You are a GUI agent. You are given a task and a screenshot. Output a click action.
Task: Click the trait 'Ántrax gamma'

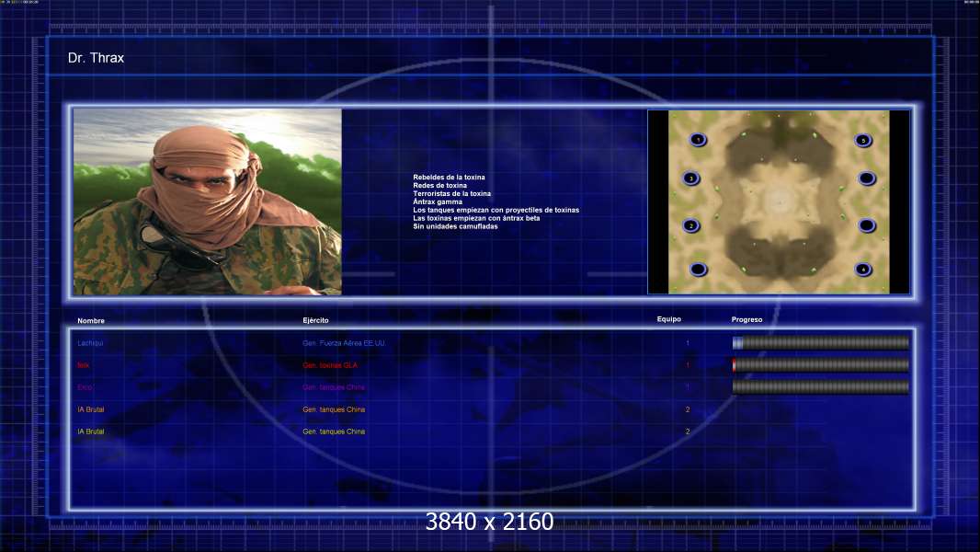tap(438, 201)
